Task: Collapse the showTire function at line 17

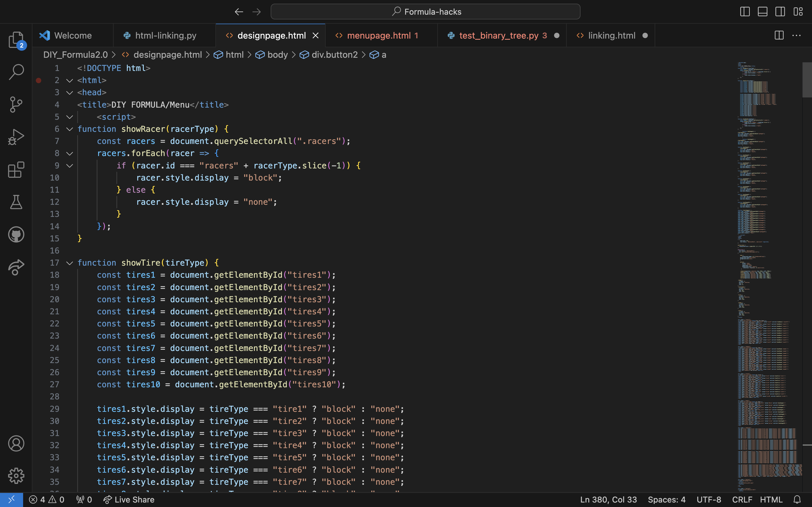Action: (69, 263)
